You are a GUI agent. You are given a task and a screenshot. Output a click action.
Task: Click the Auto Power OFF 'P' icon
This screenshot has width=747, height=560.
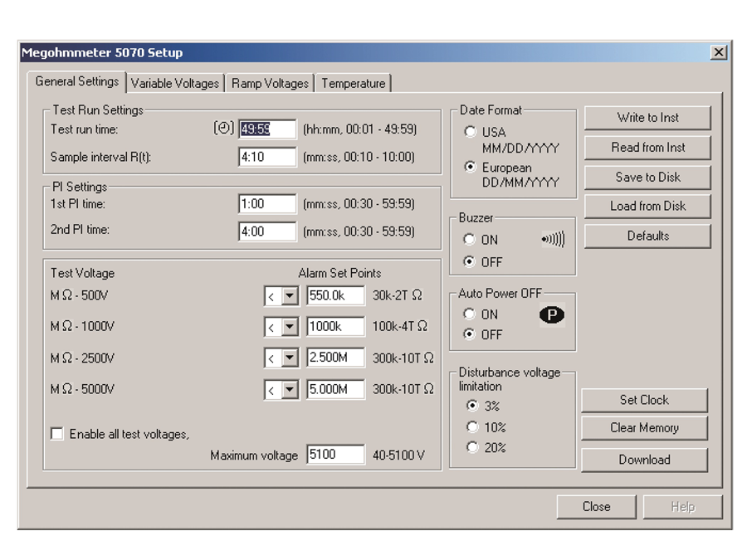(552, 315)
